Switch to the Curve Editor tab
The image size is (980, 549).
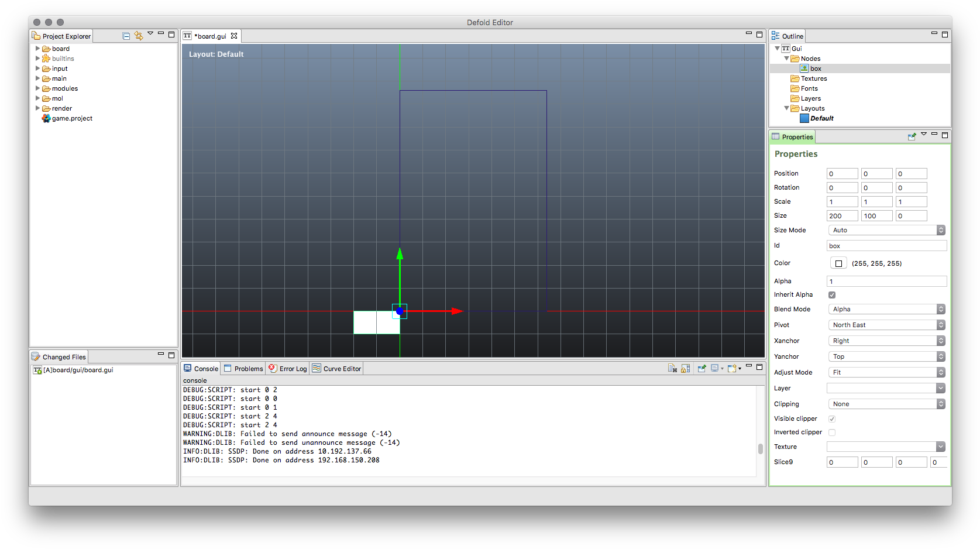tap(336, 368)
